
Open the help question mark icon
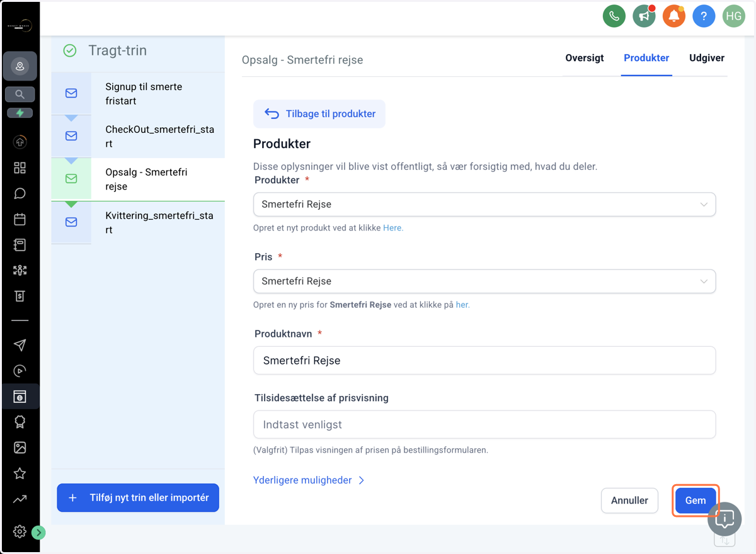point(704,16)
